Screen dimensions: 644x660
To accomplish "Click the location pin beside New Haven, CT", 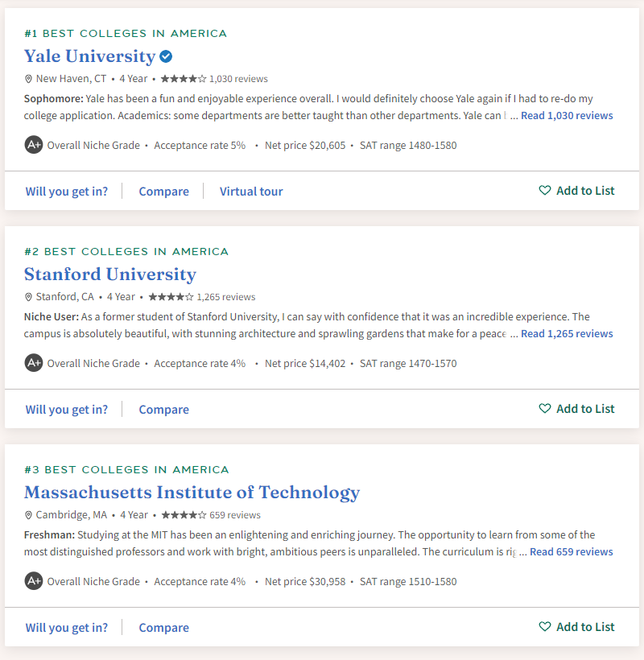I will coord(29,79).
